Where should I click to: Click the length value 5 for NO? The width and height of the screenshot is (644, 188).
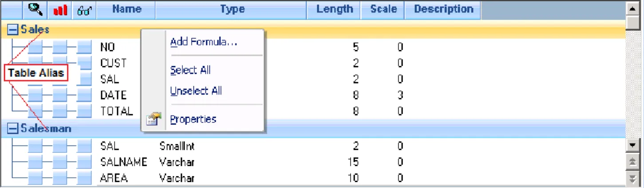tap(356, 47)
